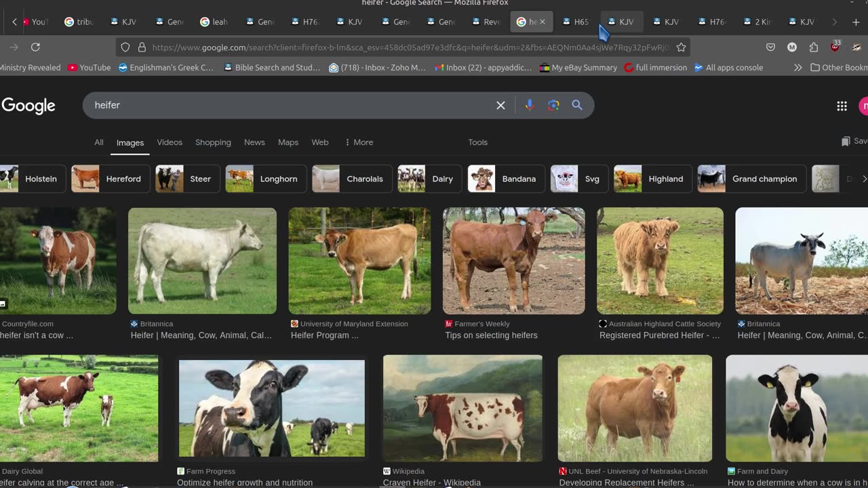The height and width of the screenshot is (488, 868).
Task: Open the My eBay Summary bookmark
Action: [x=578, y=68]
